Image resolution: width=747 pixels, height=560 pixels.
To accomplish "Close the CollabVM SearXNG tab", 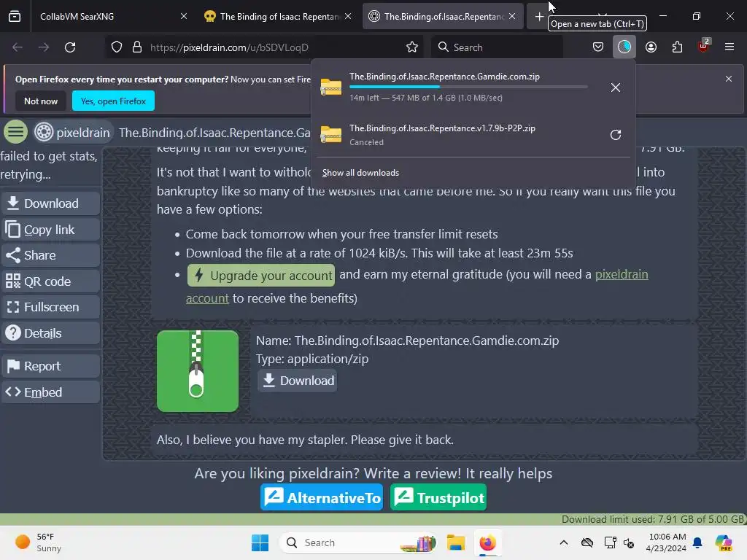I will 184,16.
